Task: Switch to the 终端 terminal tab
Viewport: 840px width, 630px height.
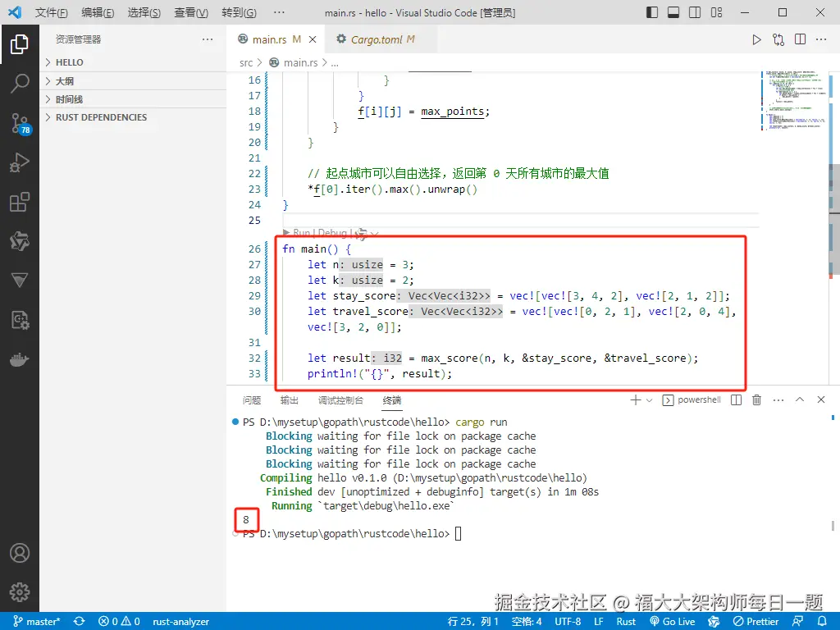Action: point(392,400)
